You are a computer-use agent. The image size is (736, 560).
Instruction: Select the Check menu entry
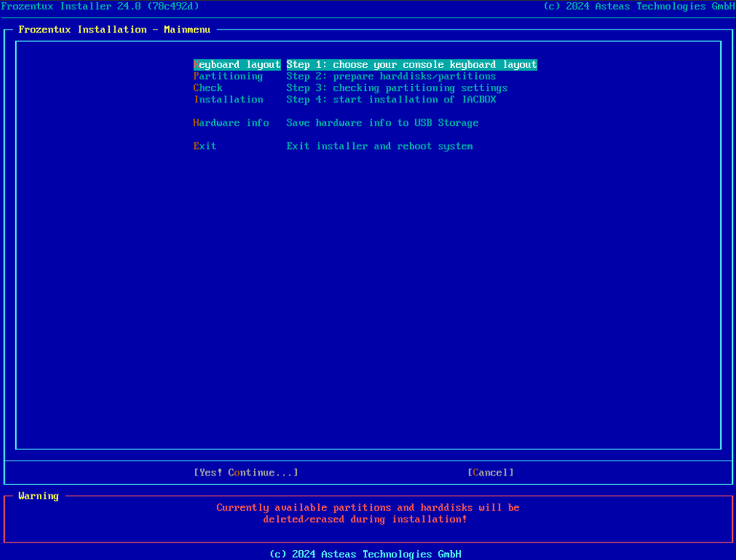click(208, 88)
